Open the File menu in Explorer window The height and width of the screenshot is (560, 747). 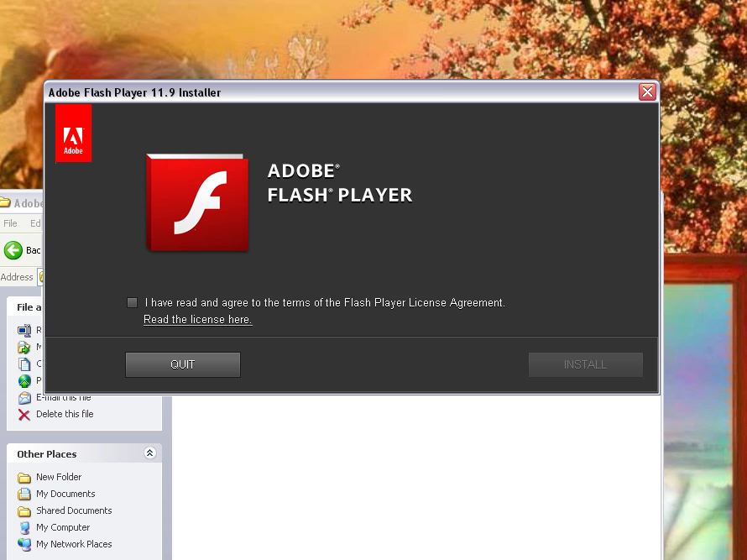click(x=10, y=223)
